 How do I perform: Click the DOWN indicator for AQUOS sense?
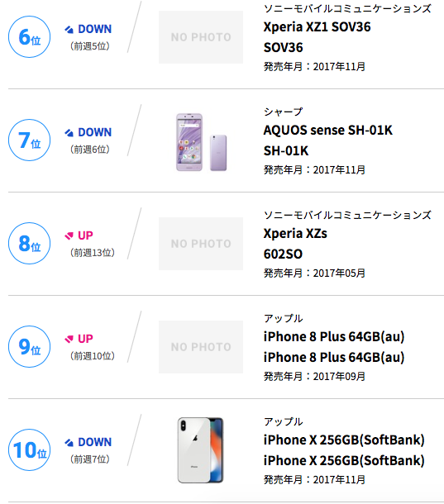click(x=88, y=132)
